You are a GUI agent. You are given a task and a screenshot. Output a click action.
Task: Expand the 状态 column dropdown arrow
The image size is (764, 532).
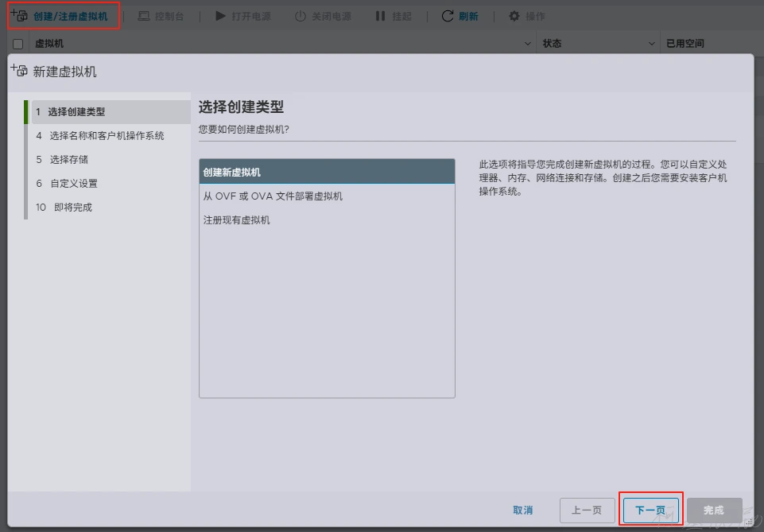(652, 44)
